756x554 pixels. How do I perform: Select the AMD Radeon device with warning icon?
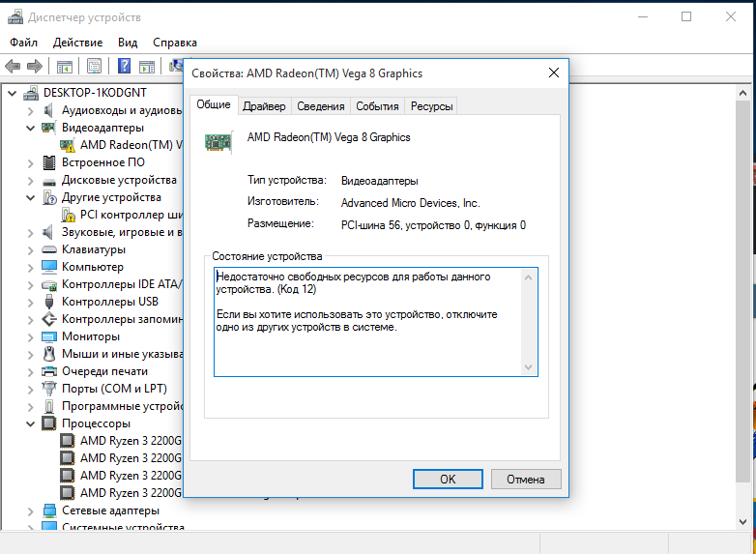(x=125, y=145)
